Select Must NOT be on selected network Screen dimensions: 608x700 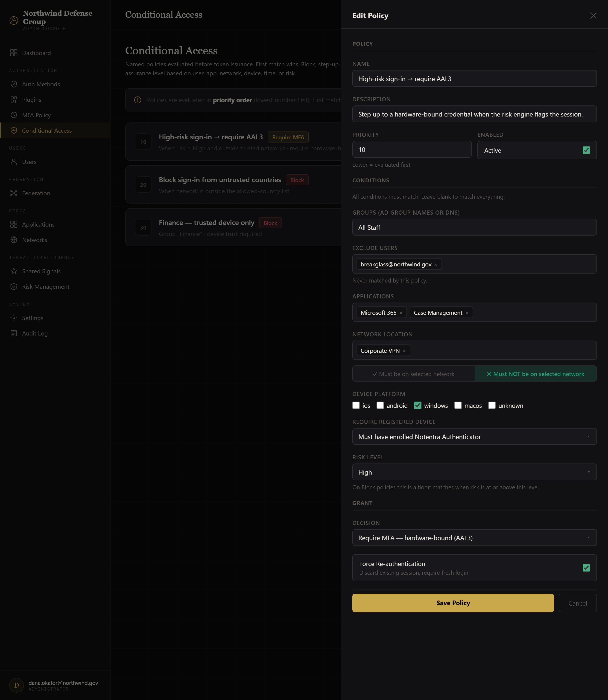click(535, 374)
